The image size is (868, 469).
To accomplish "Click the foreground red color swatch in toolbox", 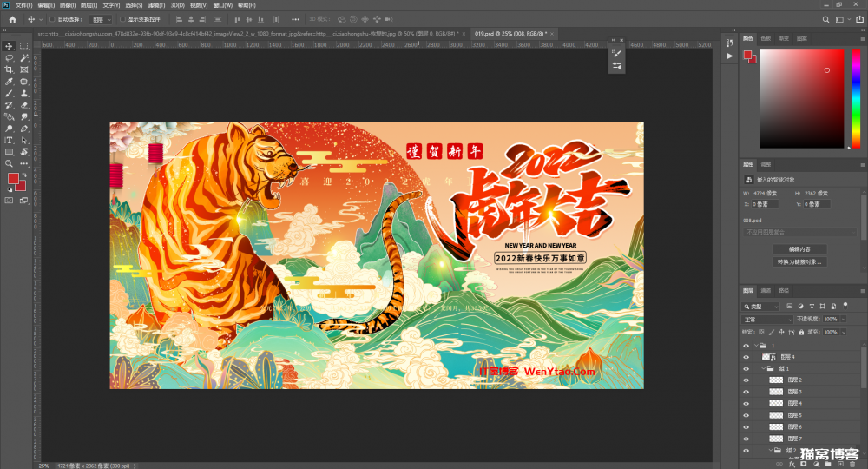I will 13,178.
